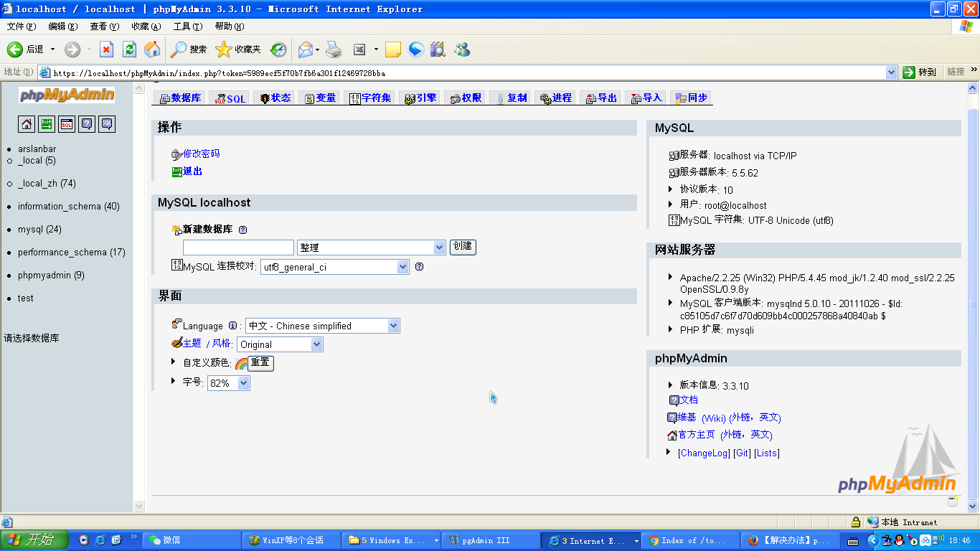
Task: Click the IE Print toolbar icon
Action: point(334,50)
